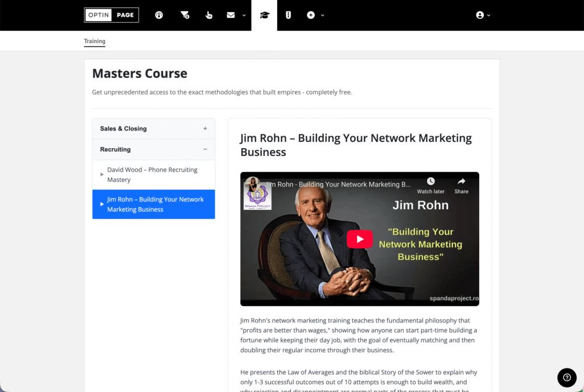This screenshot has height=392, width=584.
Task: Open the dashboard gauge icon
Action: (159, 15)
